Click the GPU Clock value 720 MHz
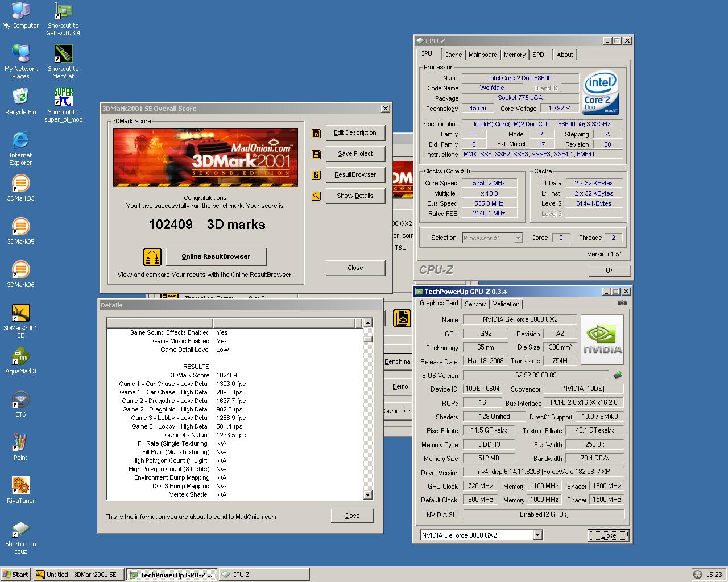The image size is (728, 582). tap(481, 487)
